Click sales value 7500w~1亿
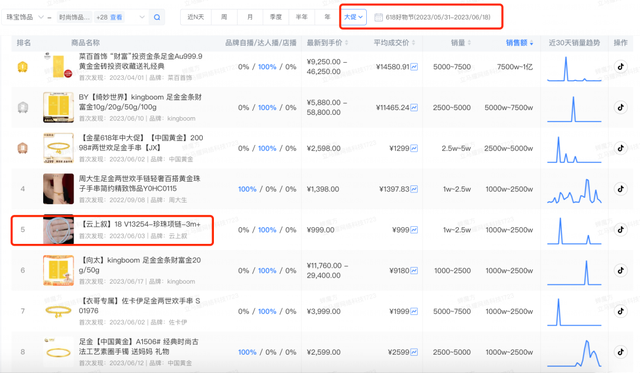Viewport: 640px width, 373px height. pos(515,67)
